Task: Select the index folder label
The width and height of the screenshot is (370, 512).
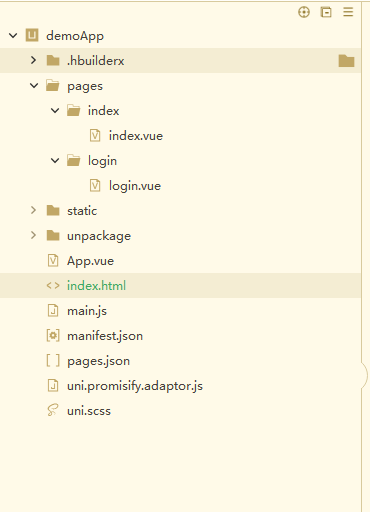Action: point(104,111)
